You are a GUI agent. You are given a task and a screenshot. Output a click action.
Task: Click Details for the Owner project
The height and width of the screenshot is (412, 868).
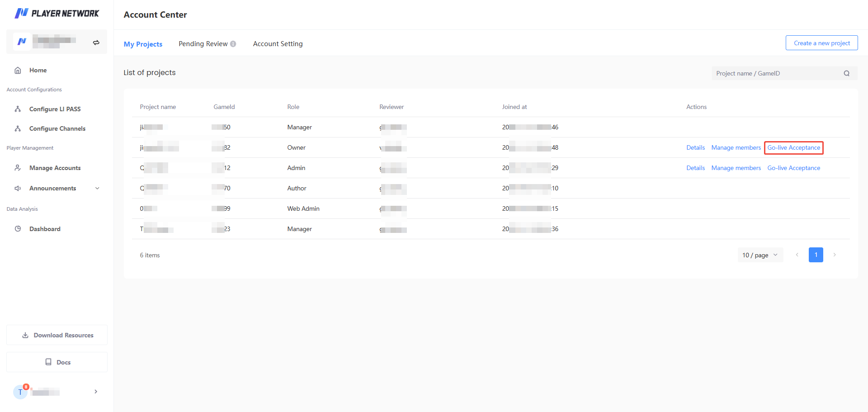[695, 147]
